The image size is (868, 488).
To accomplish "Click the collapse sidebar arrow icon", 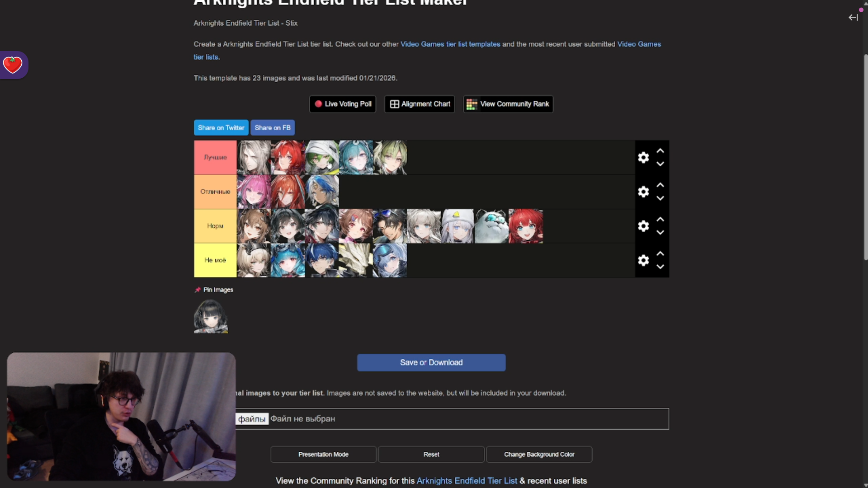I will pyautogui.click(x=853, y=18).
